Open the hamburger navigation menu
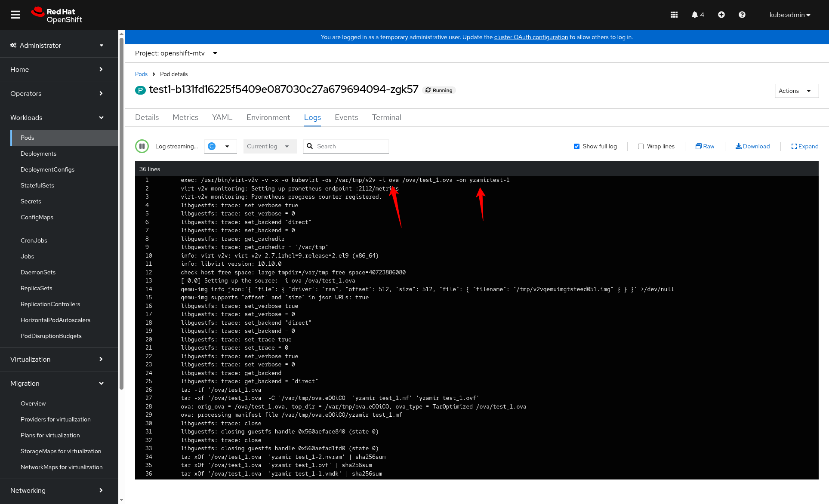Screen dimensions: 829x504 15,15
